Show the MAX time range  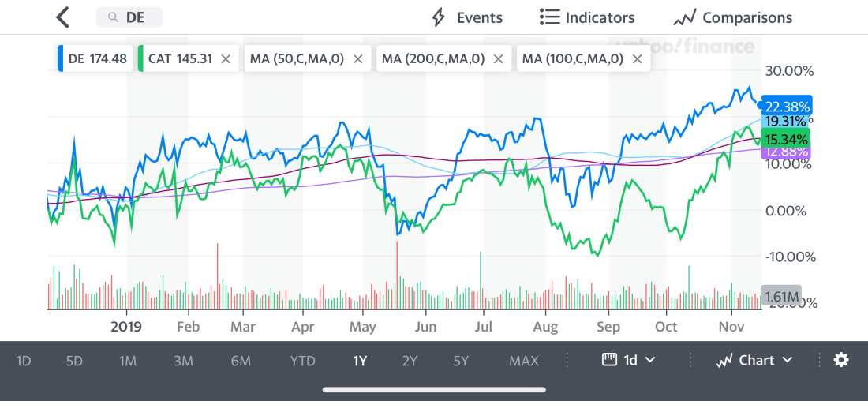pos(524,361)
